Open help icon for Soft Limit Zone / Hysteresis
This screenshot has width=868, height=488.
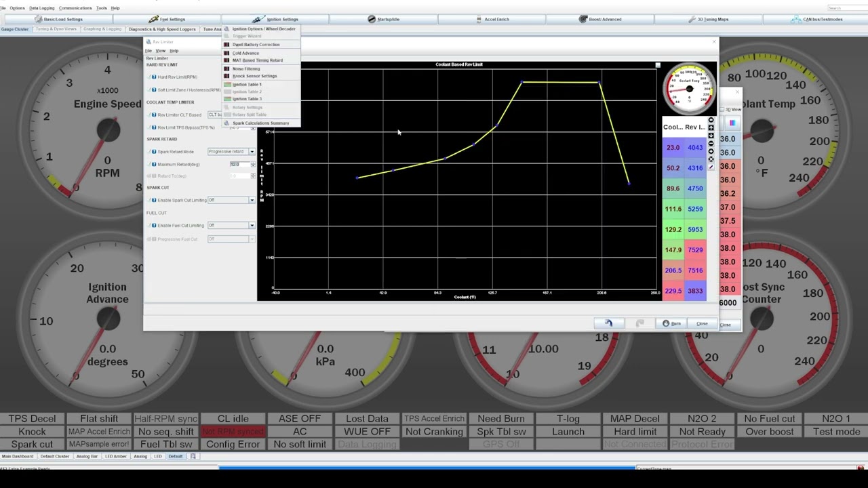point(154,89)
